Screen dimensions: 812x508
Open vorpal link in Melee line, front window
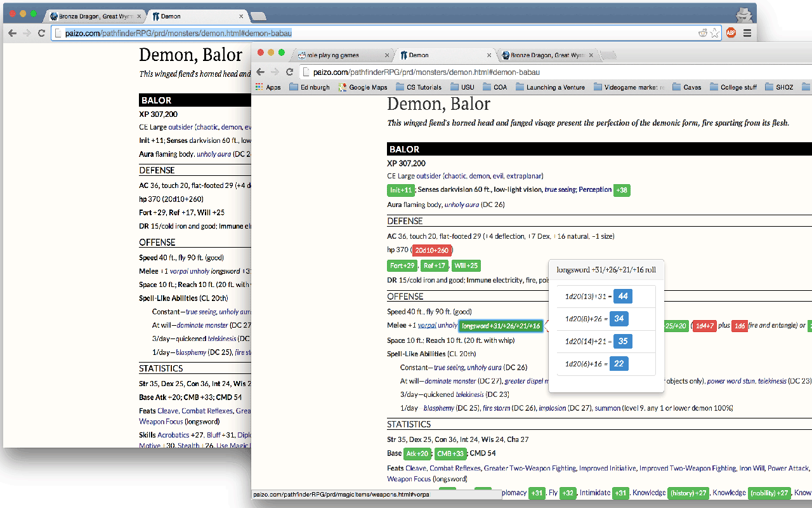[427, 326]
